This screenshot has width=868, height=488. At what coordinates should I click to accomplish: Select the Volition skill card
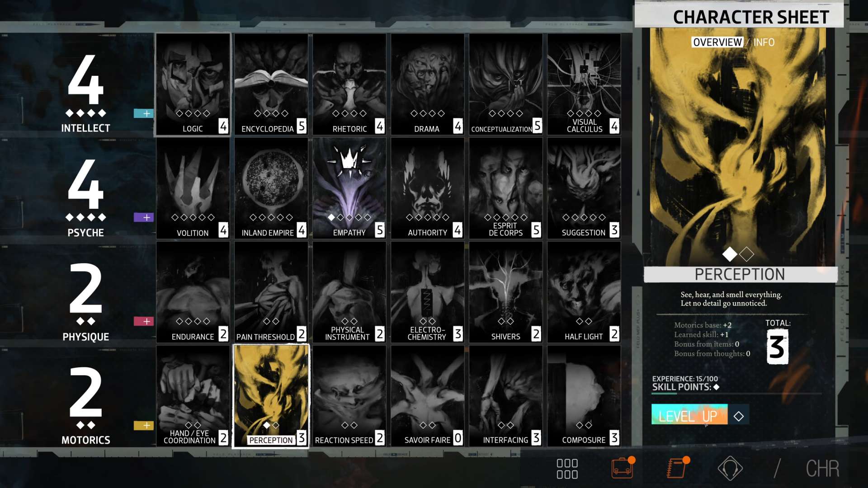[x=193, y=188]
